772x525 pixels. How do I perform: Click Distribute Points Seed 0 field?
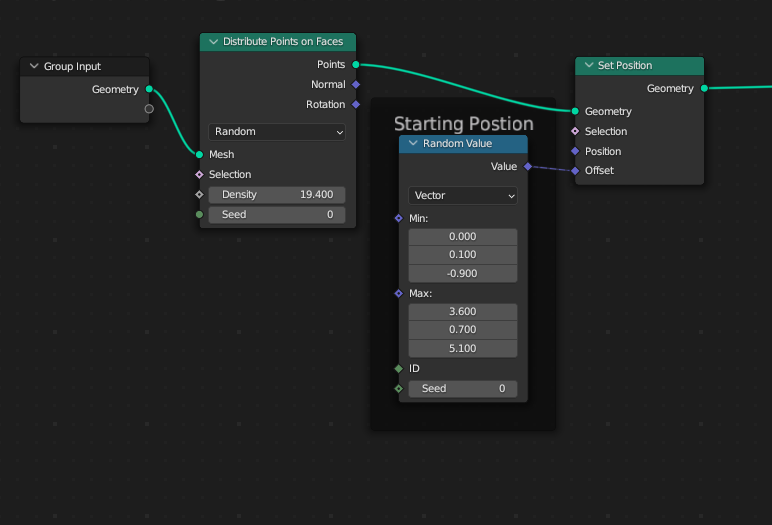277,214
